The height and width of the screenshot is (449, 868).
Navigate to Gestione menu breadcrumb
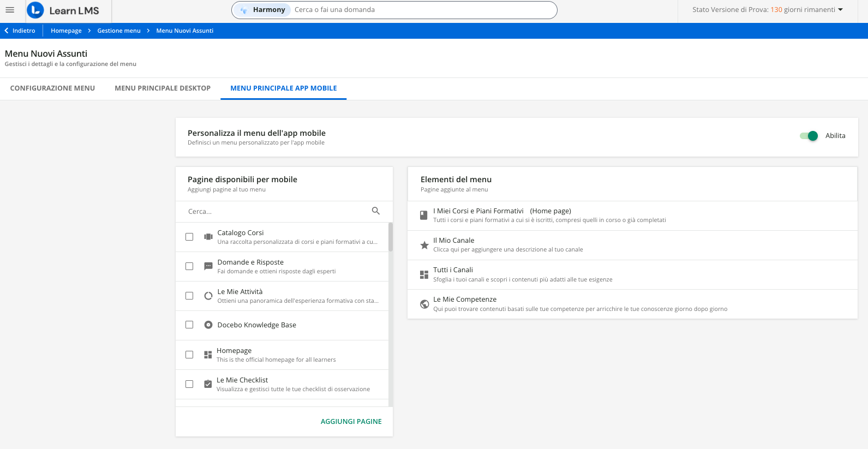pos(119,31)
